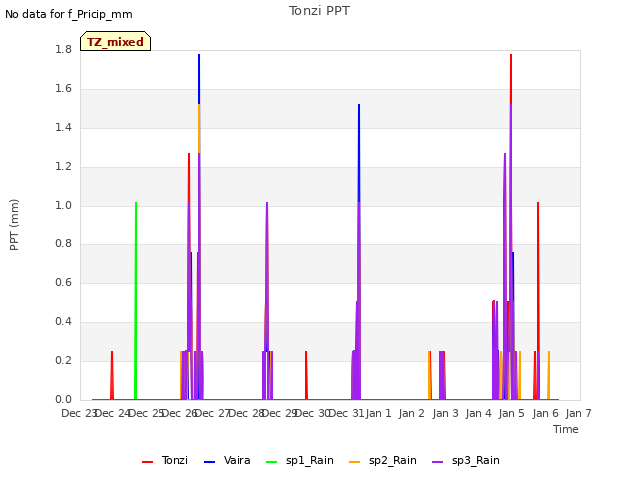Click the Time x-axis label
This screenshot has height=480, width=640.
pos(566,429)
